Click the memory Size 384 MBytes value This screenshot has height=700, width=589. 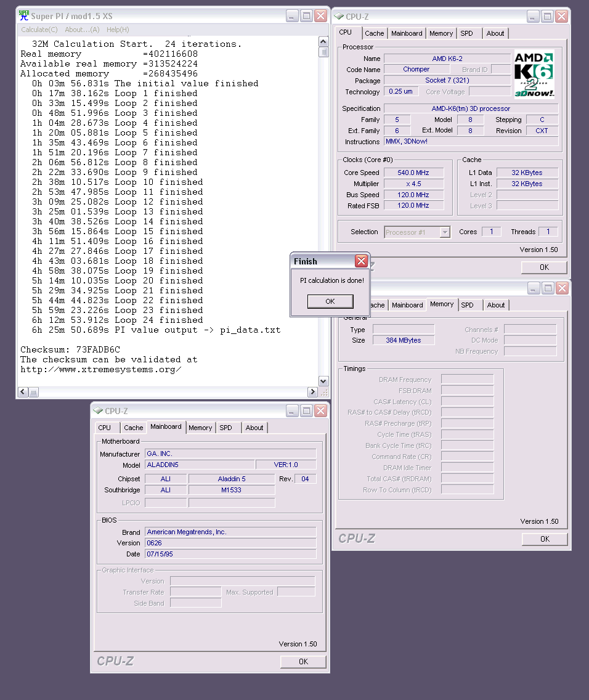coord(404,340)
